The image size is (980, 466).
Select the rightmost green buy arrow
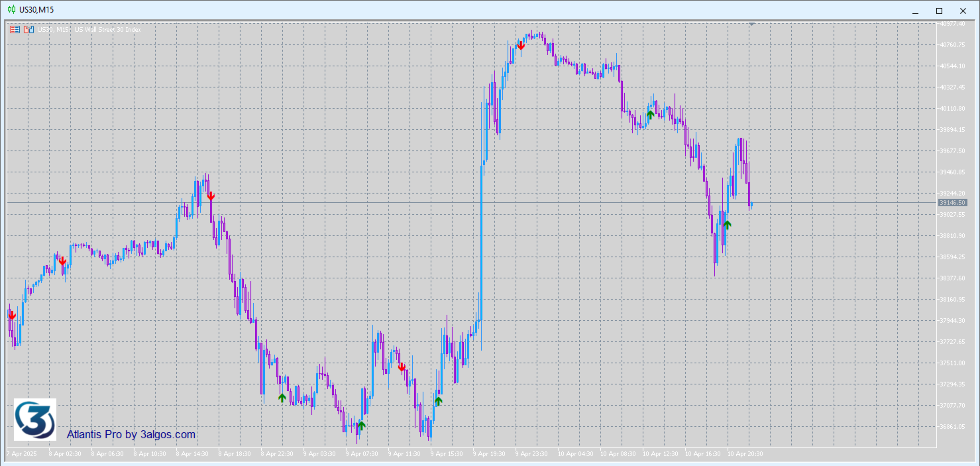pos(727,225)
